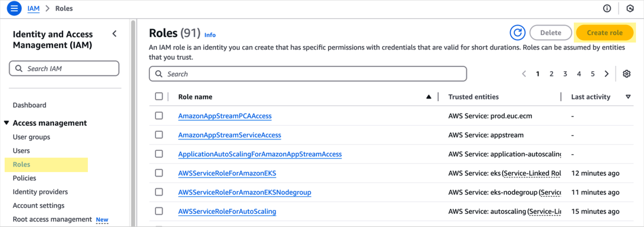Check the AmazonAppStreamServiceAccess row
This screenshot has height=227, width=644.
pyautogui.click(x=159, y=135)
